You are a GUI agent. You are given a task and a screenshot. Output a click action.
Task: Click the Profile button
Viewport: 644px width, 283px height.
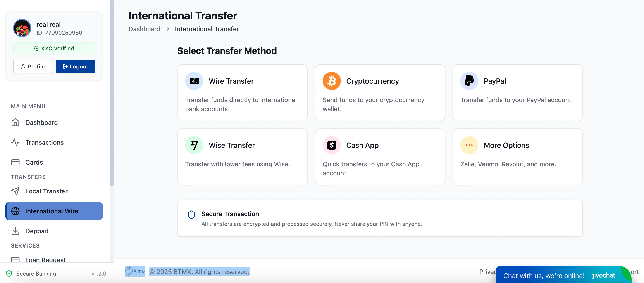(33, 66)
